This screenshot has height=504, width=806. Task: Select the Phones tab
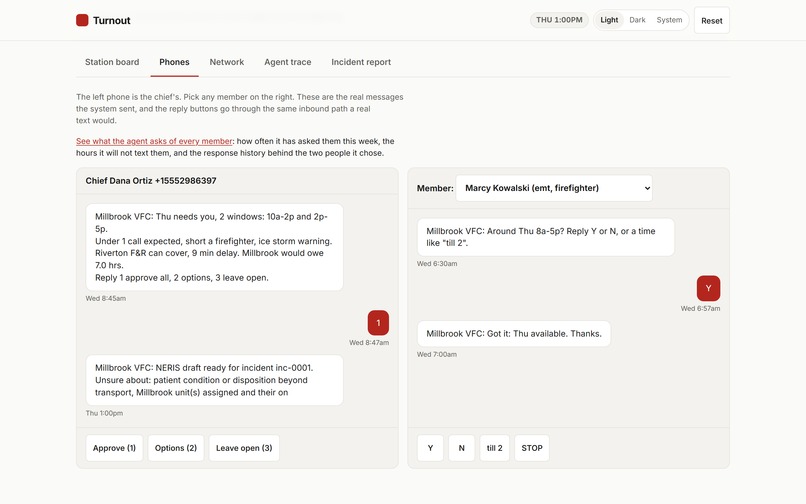click(174, 62)
